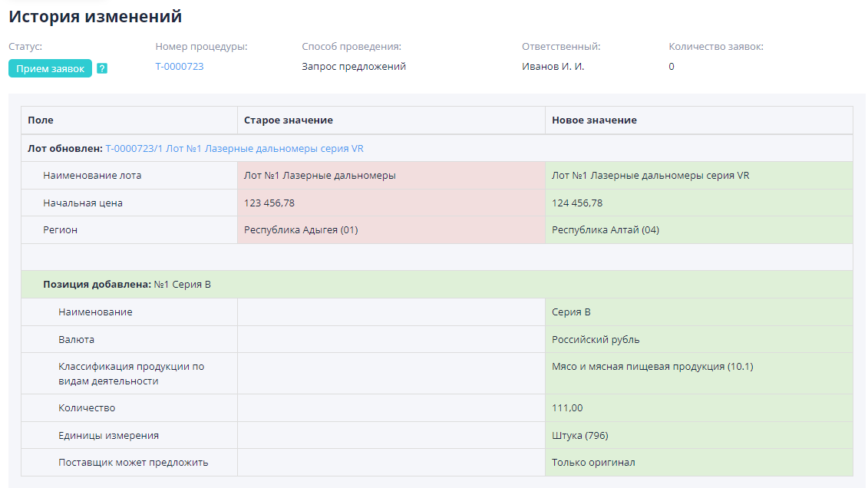This screenshot has height=488, width=868.
Task: Open procedure Т-0000723 via its link
Action: 180,66
